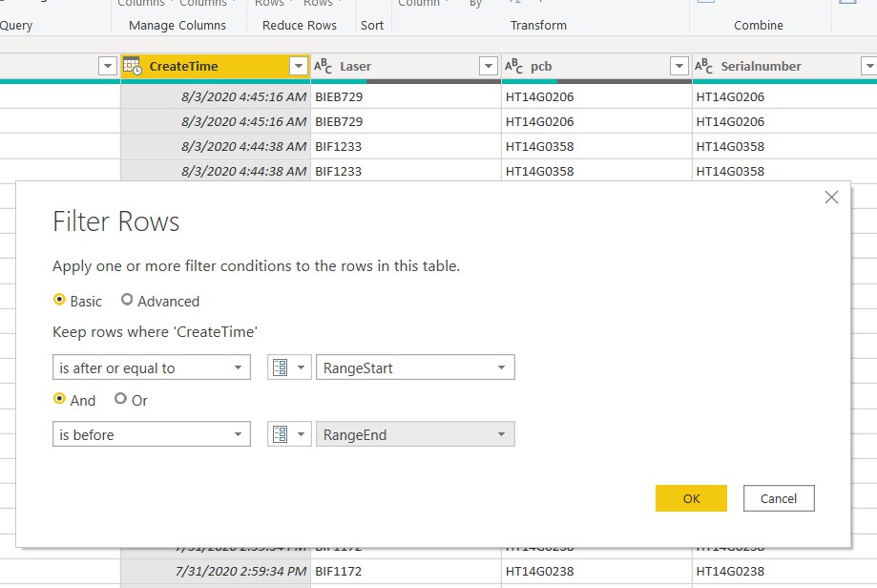Image resolution: width=877 pixels, height=588 pixels.
Task: Click the value type icon beside RangeStart
Action: coord(289,367)
